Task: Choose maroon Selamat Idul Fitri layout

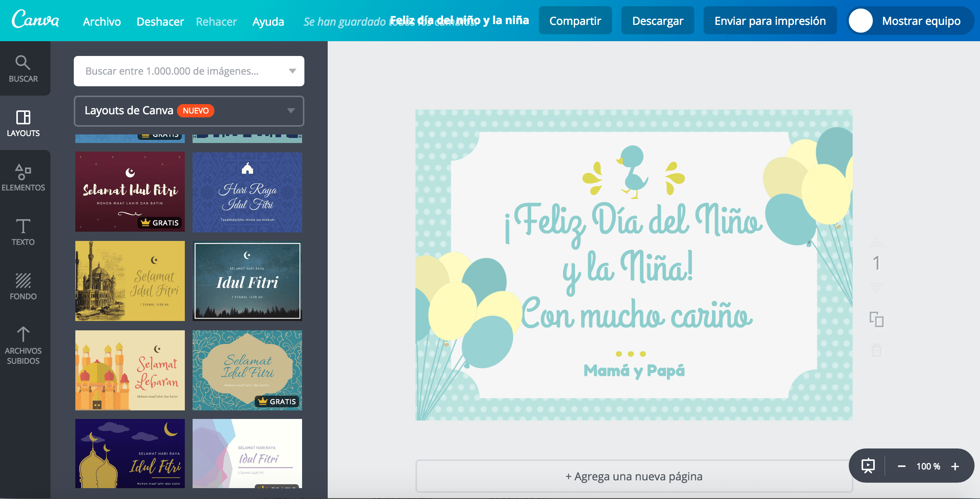Action: tap(130, 192)
